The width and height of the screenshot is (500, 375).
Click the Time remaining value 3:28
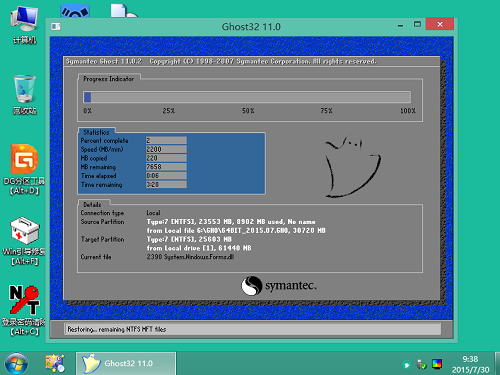click(x=166, y=184)
